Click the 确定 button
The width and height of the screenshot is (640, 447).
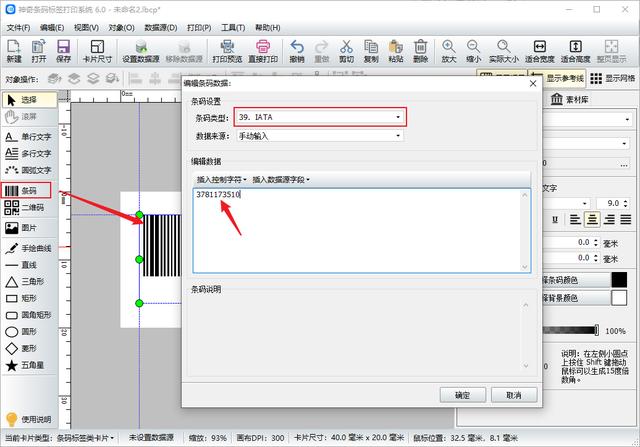[462, 395]
